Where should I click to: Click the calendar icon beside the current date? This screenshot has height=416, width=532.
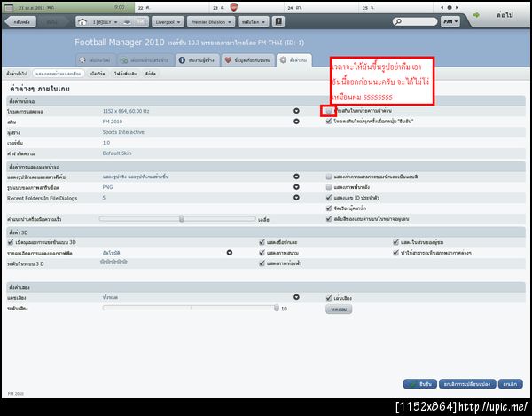point(9,7)
